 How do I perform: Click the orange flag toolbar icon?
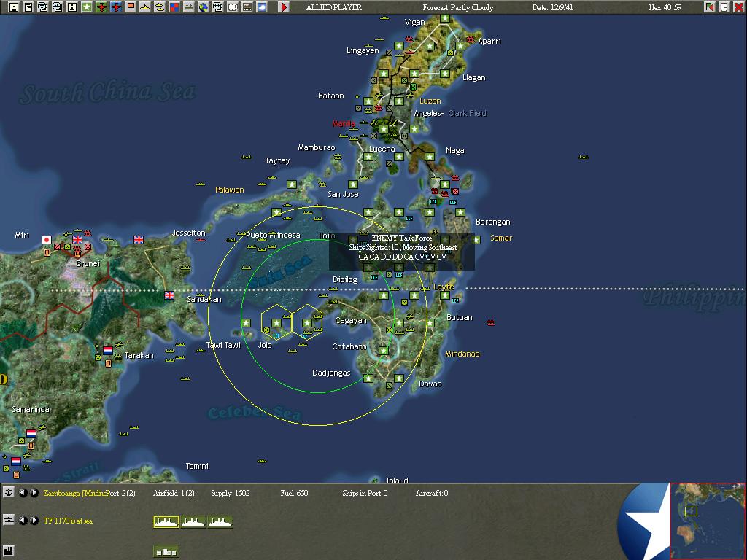tap(131, 7)
